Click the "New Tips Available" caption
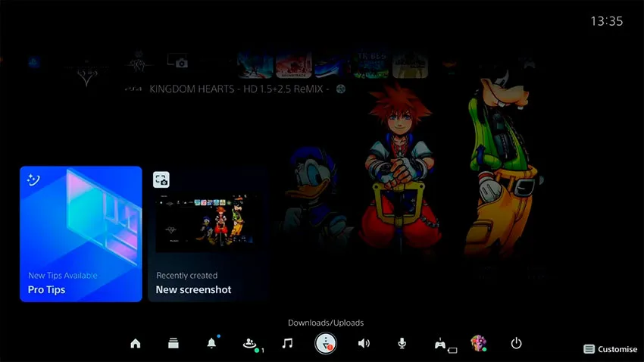The image size is (644, 362). 63,276
